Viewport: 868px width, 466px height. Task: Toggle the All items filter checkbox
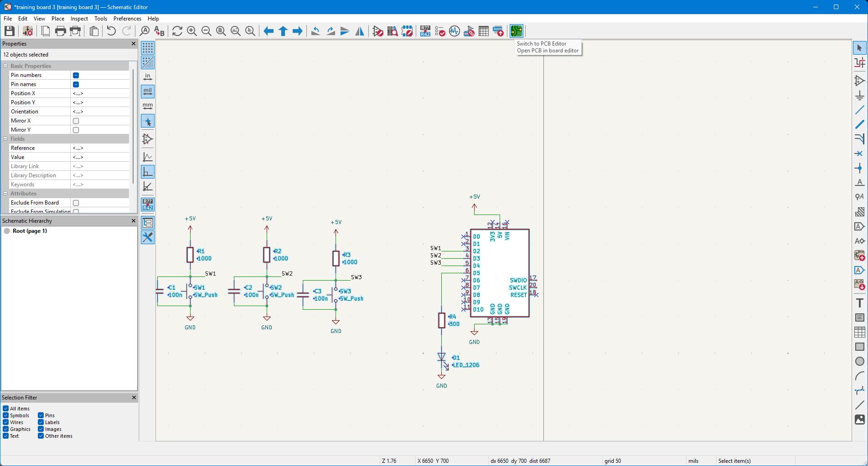pos(5,409)
